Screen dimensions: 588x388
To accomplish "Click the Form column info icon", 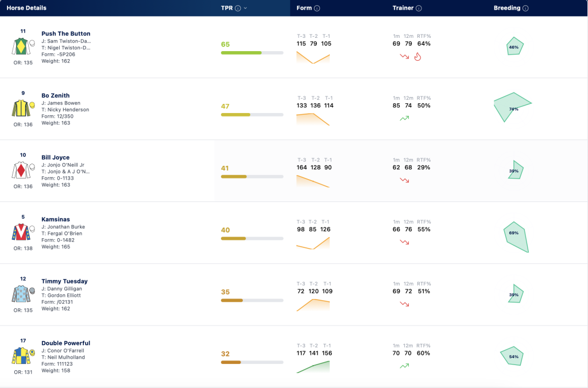I will [317, 8].
